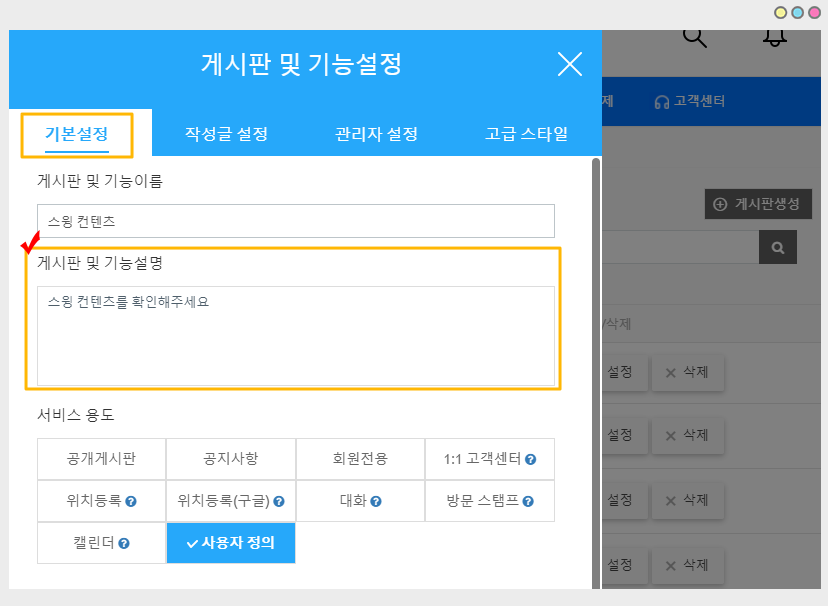Open the 관리자 설정 tab
This screenshot has width=828, height=606.
click(376, 134)
